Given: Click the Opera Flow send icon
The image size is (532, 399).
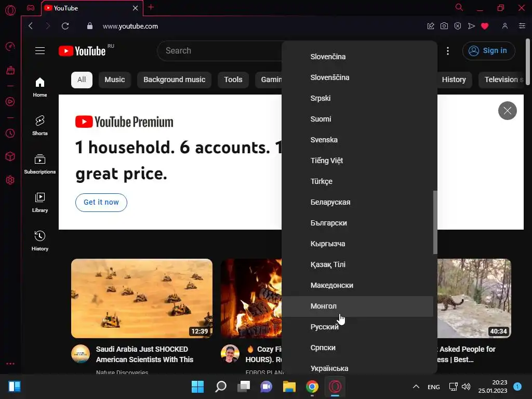Looking at the screenshot, I should click(471, 26).
